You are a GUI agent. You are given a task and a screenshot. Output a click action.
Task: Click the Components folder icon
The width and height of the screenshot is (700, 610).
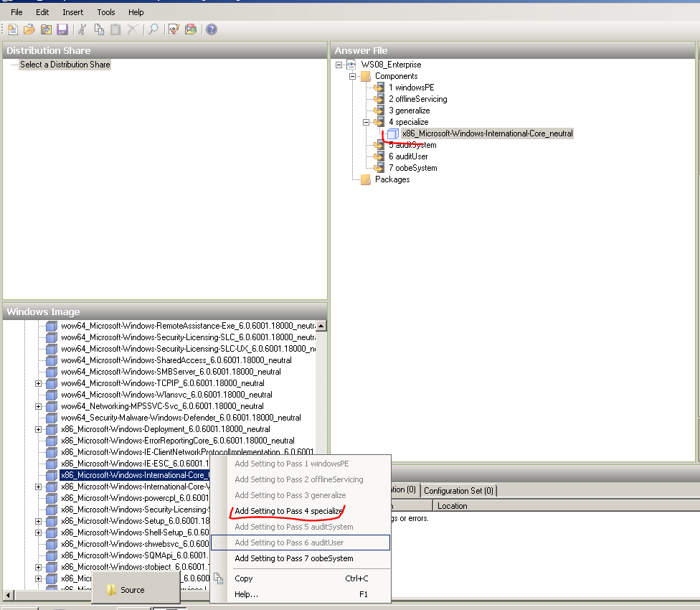(366, 76)
